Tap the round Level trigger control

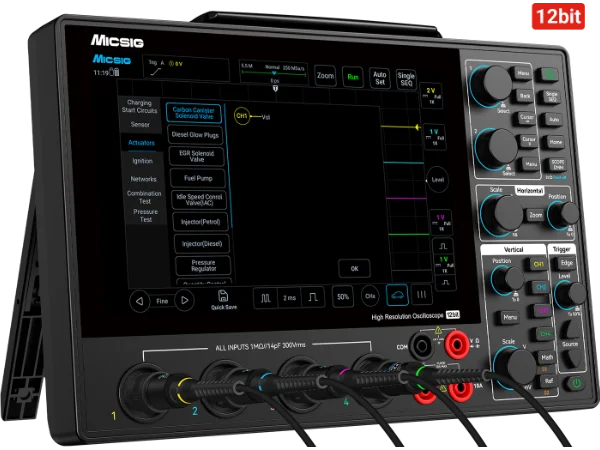pyautogui.click(x=438, y=179)
